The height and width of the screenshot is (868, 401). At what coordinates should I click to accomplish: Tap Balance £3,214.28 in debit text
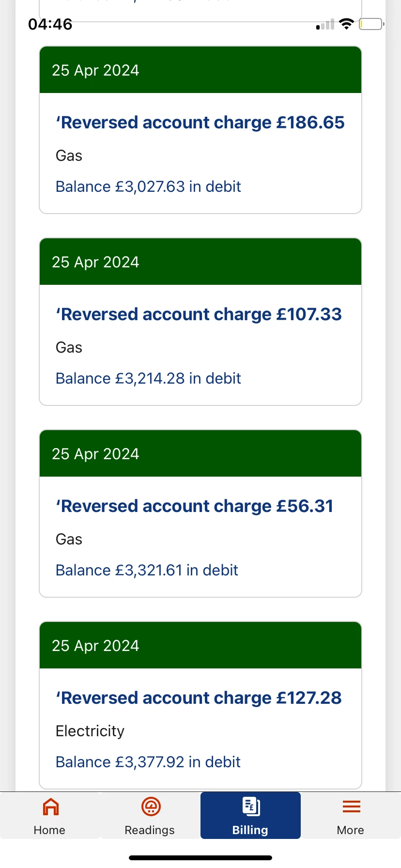(148, 378)
